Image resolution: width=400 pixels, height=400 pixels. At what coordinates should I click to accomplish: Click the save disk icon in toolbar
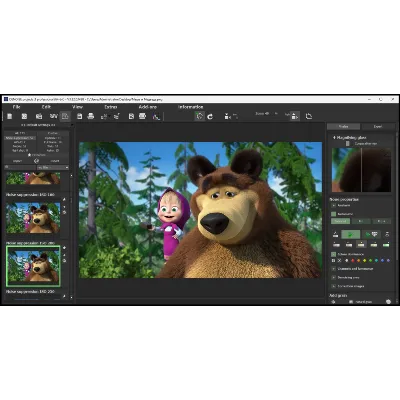point(79,116)
